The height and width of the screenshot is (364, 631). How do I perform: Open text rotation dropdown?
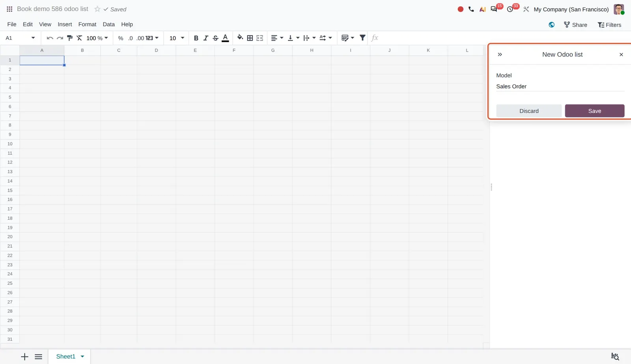[326, 38]
